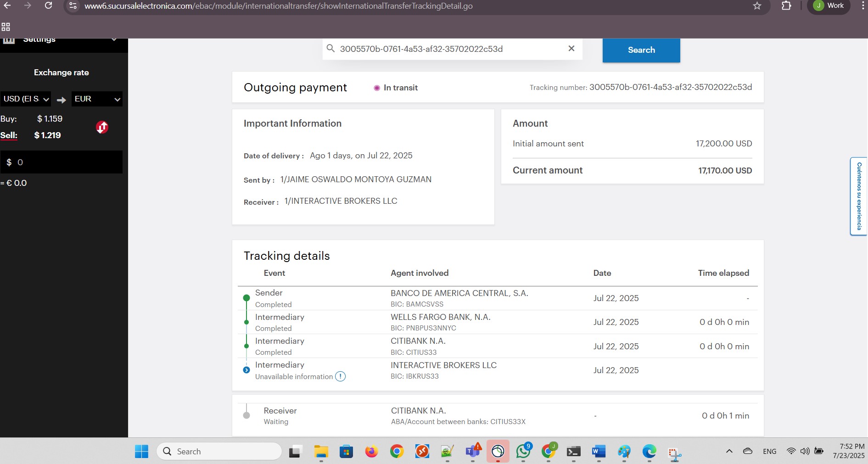Screen dimensions: 868x464
Task: Click the In transit status indicator
Action: pyautogui.click(x=396, y=88)
